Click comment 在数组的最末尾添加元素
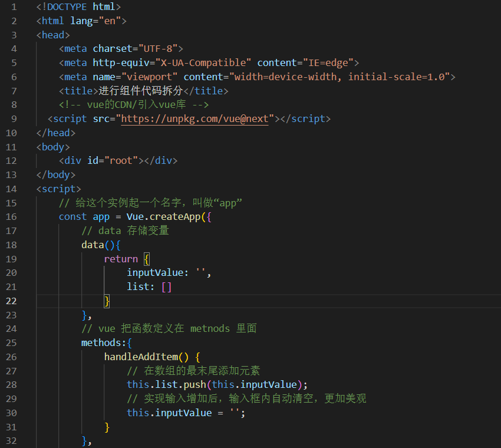The height and width of the screenshot is (448, 501). click(x=194, y=371)
